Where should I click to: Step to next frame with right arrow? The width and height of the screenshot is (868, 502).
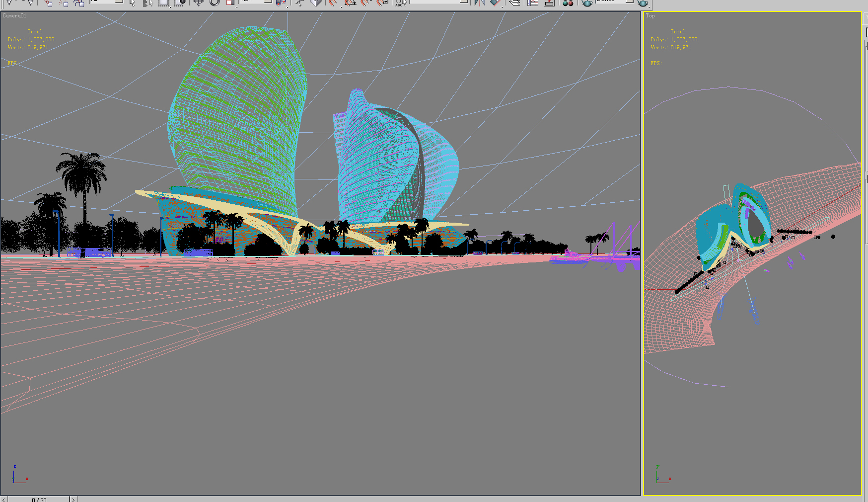point(73,499)
